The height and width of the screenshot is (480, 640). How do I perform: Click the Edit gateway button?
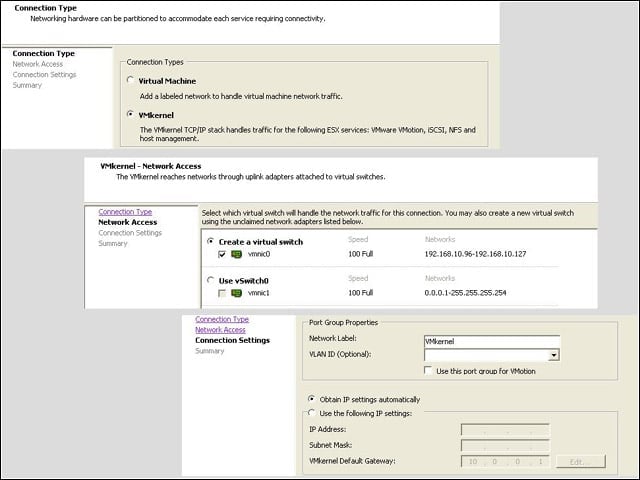coord(581,462)
